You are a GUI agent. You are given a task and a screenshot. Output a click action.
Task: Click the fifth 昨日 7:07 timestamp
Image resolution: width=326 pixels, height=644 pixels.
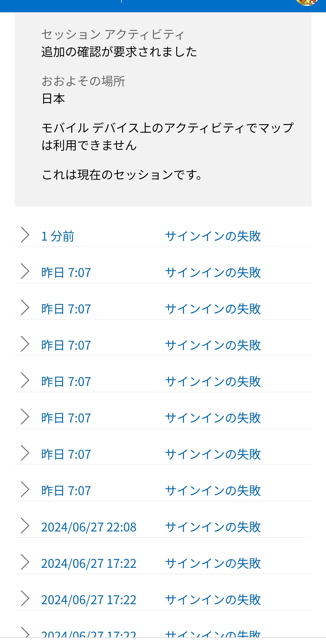pos(66,418)
